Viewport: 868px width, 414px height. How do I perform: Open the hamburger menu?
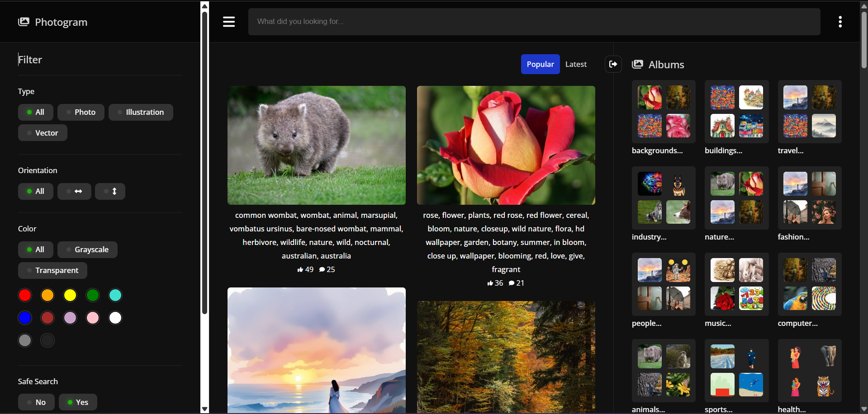[229, 22]
